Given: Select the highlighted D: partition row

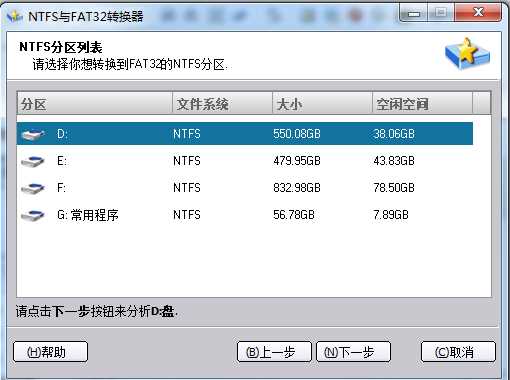Looking at the screenshot, I should 245,134.
